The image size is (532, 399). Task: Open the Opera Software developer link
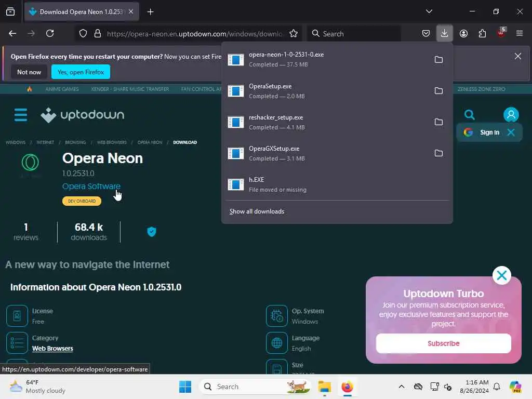coord(91,187)
